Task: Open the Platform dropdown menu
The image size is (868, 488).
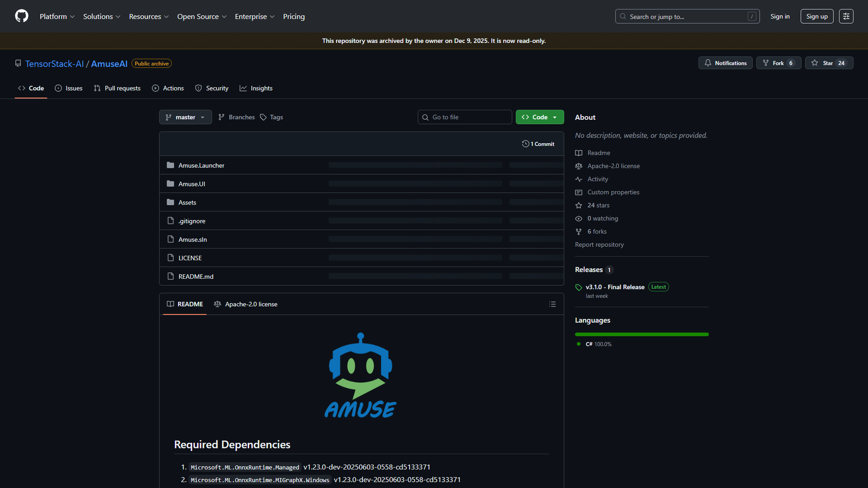Action: (x=57, y=17)
